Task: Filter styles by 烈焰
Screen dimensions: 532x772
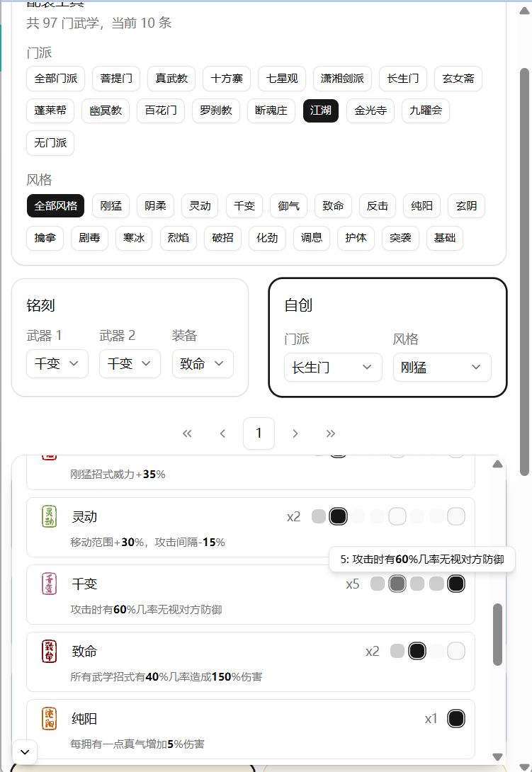Action: click(179, 238)
